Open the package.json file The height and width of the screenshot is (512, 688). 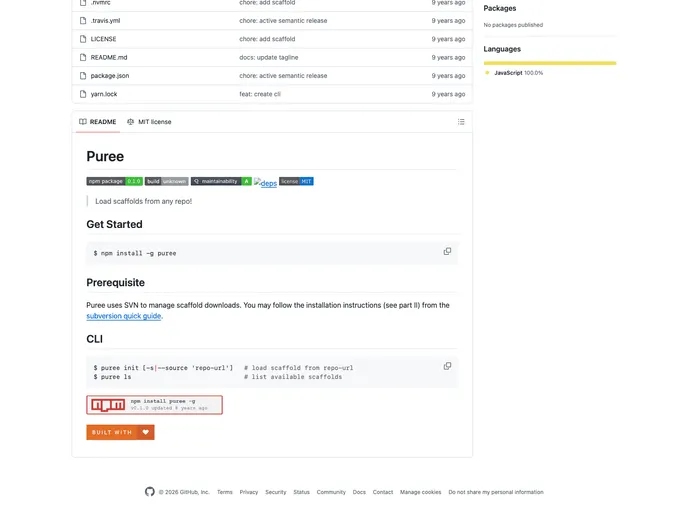coord(109,76)
